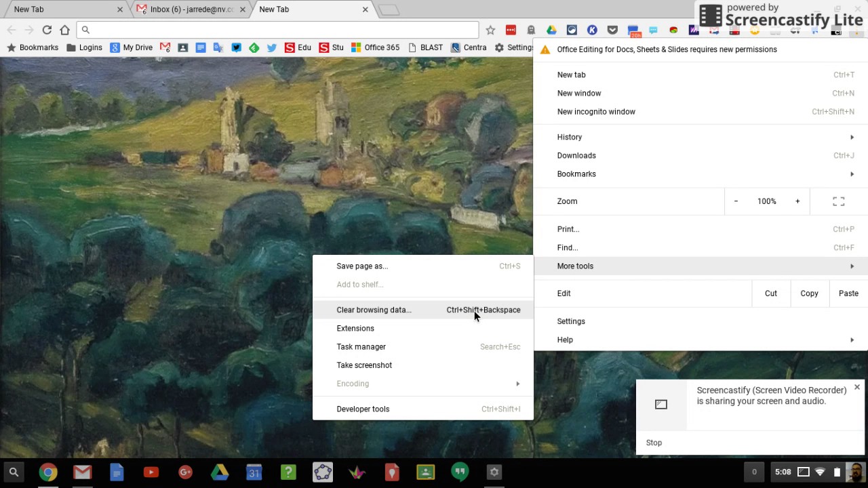
Task: Increase zoom with plus button
Action: (797, 201)
